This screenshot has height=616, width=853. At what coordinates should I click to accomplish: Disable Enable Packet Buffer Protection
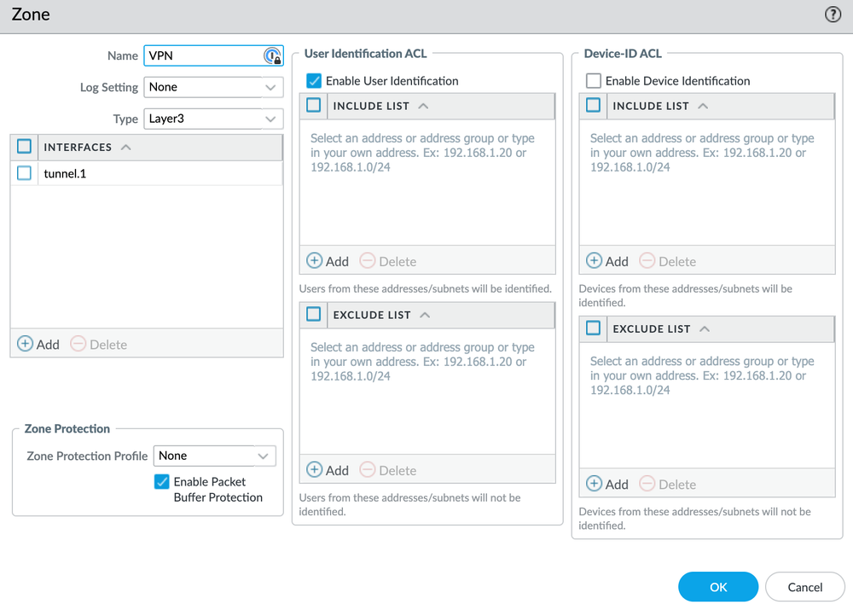click(x=161, y=482)
